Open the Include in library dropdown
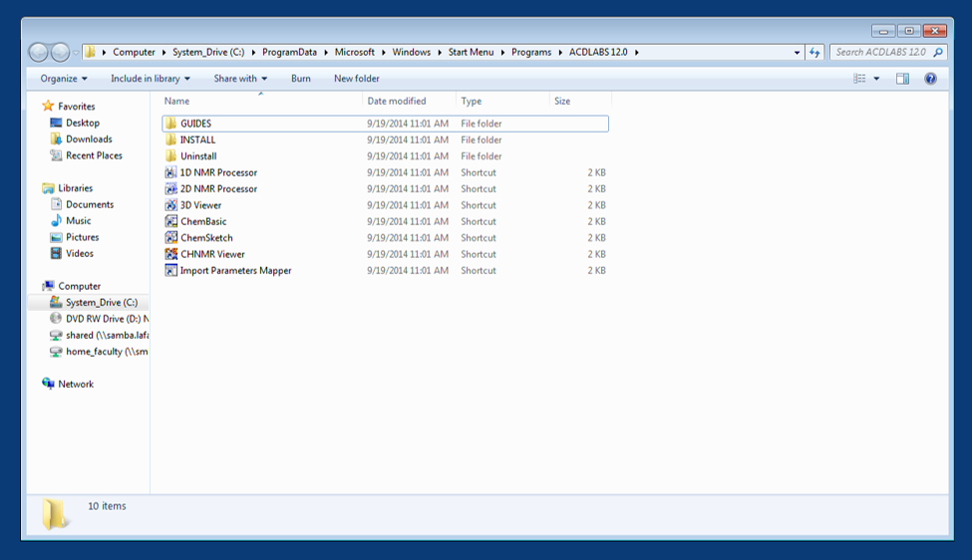The image size is (972, 560). [150, 79]
